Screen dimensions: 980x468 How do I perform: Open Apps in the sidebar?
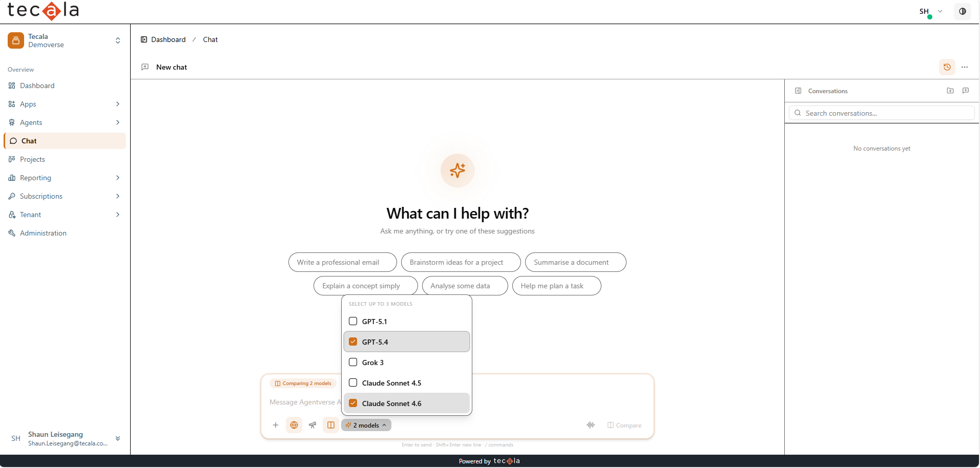click(x=65, y=104)
